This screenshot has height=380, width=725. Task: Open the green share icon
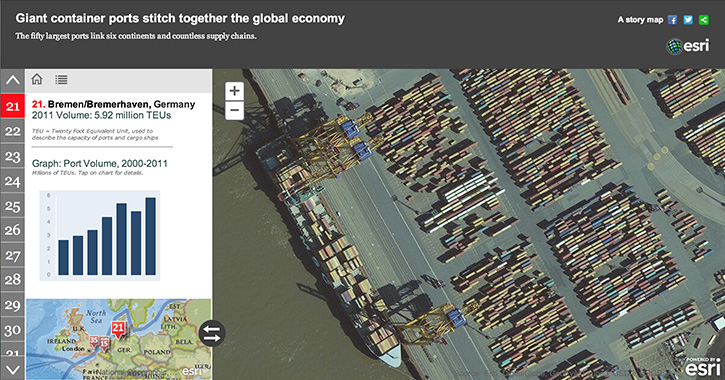pyautogui.click(x=704, y=19)
